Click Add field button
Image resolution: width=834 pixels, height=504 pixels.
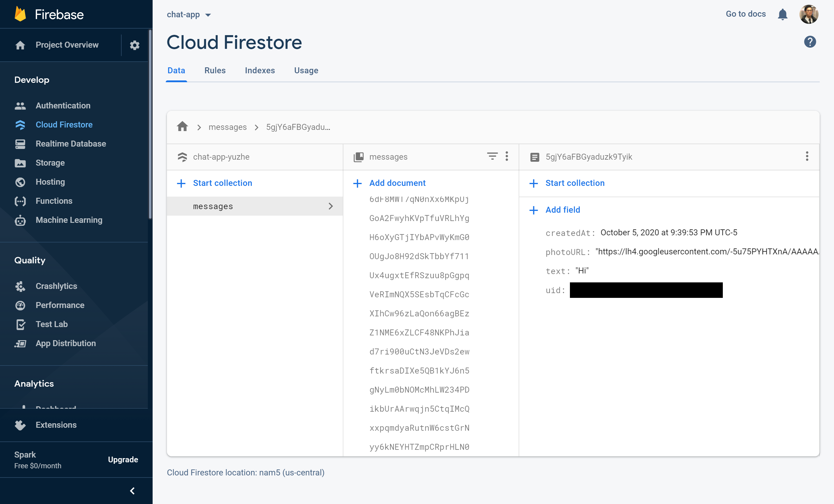562,210
